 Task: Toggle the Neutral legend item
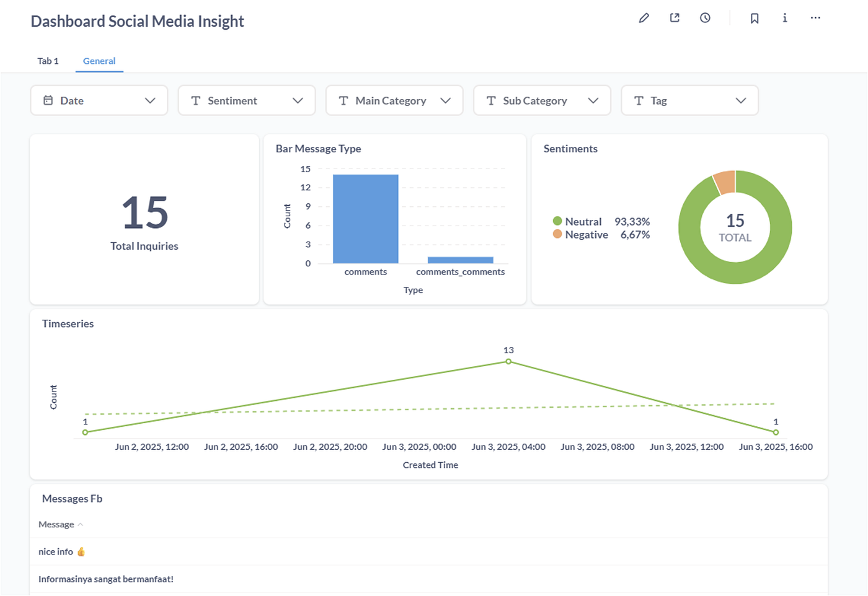click(577, 221)
